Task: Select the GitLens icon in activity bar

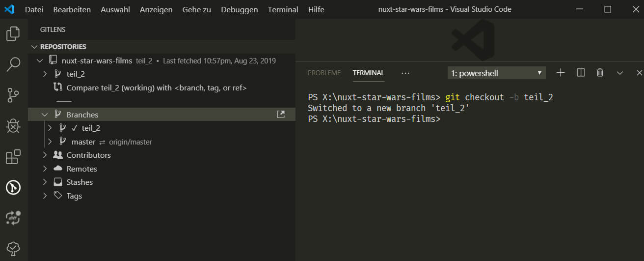Action: pyautogui.click(x=13, y=187)
